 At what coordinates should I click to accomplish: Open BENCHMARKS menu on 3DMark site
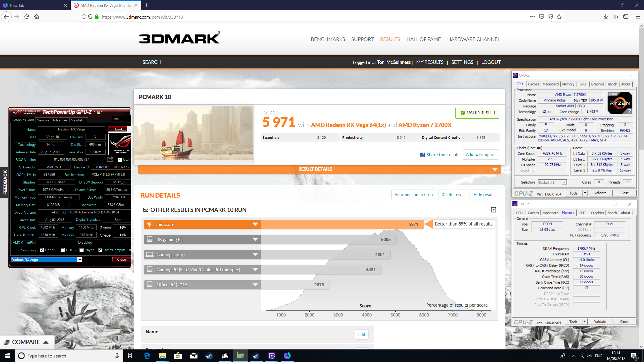(328, 39)
